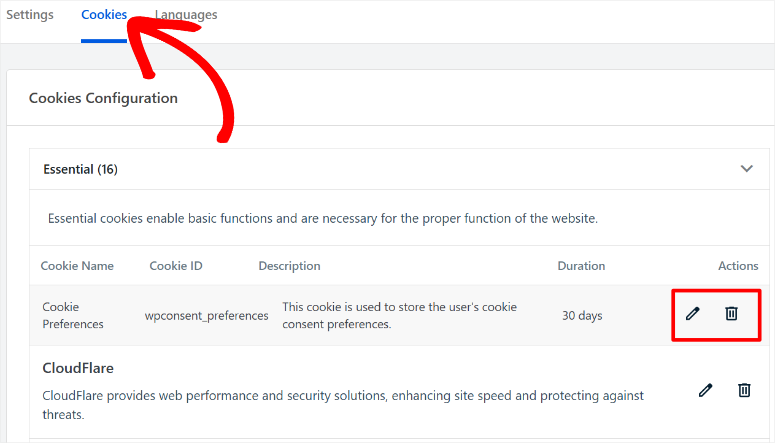Click the Cookies Configuration heading
775x443 pixels.
[x=103, y=98]
